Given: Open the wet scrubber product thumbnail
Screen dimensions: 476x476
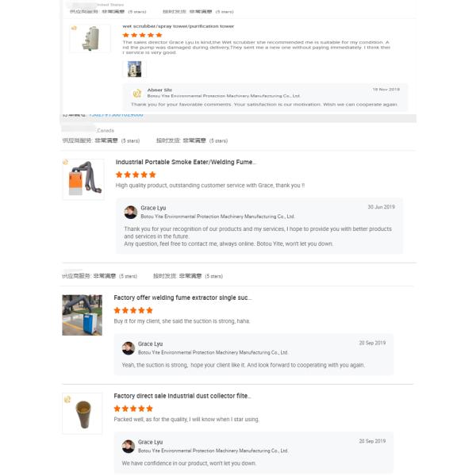Looking at the screenshot, I should [x=90, y=38].
